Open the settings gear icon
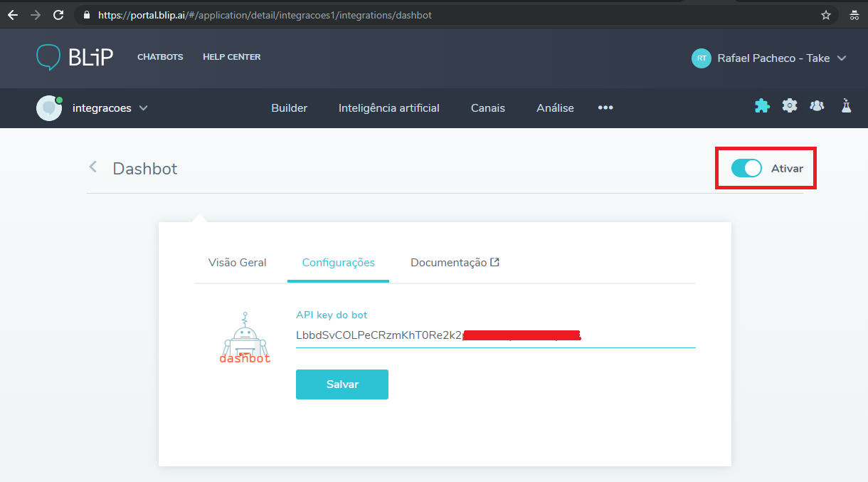Screen dimensions: 868x482 (x=790, y=106)
